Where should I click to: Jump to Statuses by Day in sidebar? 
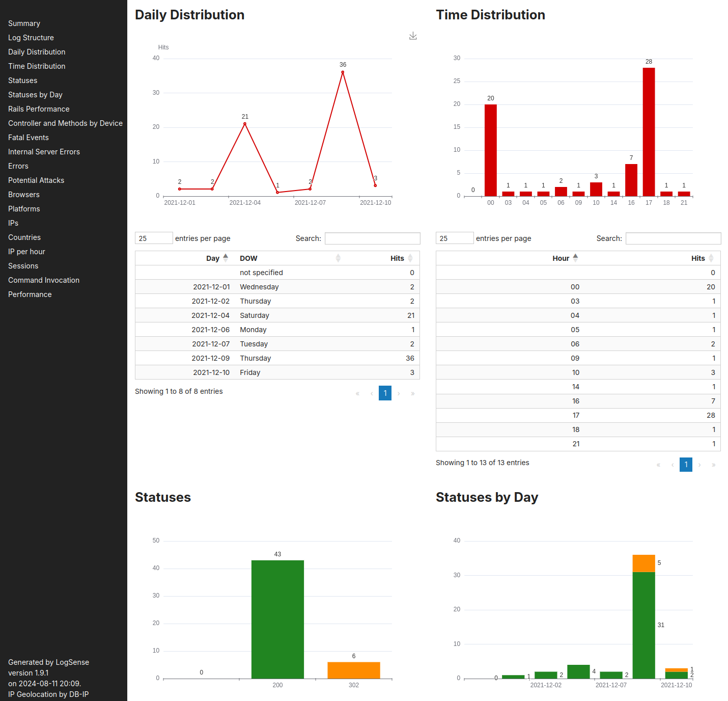point(35,95)
